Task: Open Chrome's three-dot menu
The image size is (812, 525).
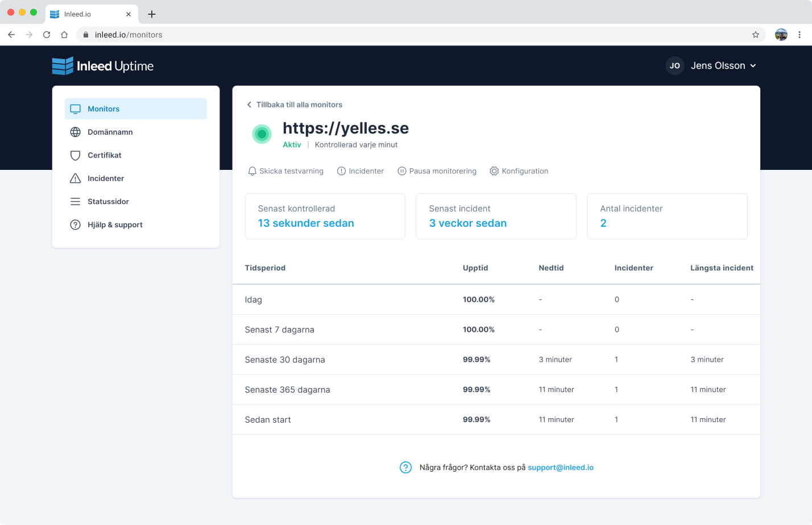Action: [x=799, y=35]
